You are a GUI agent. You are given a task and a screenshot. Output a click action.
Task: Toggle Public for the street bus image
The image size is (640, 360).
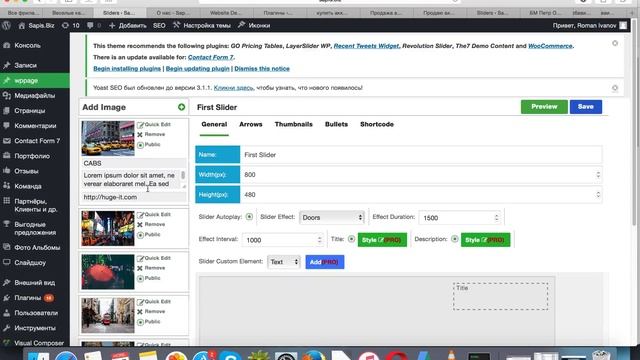[140, 322]
